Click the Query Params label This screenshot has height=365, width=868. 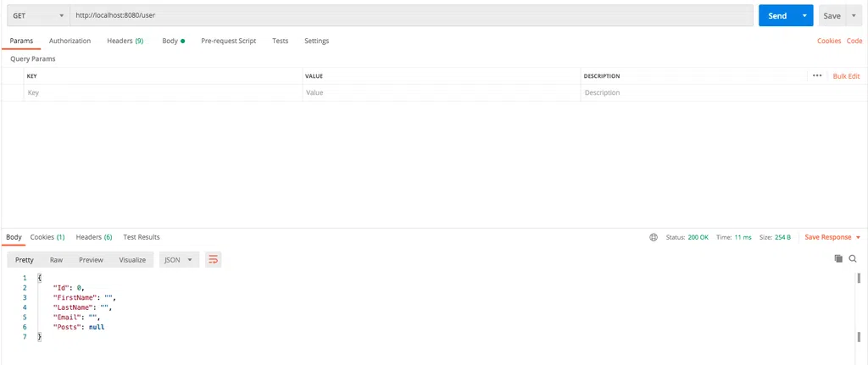point(33,58)
